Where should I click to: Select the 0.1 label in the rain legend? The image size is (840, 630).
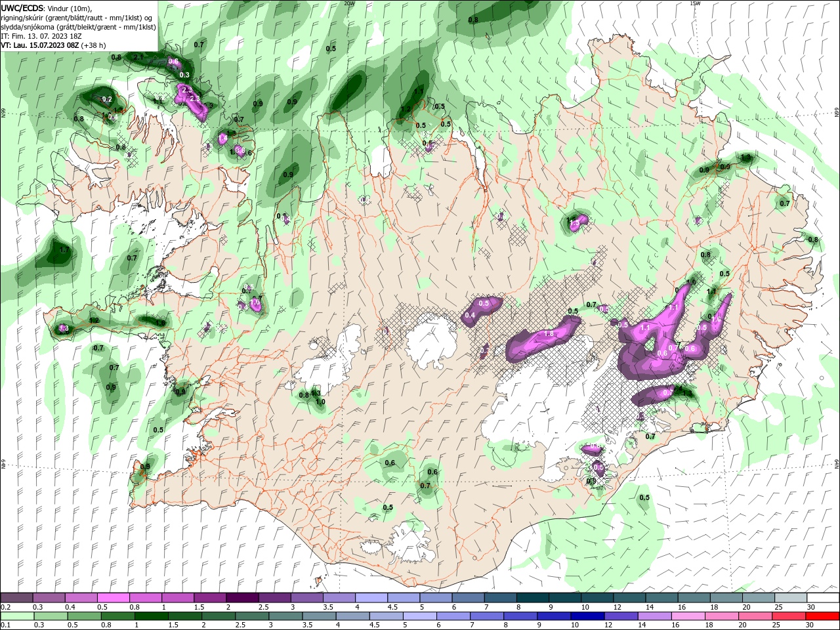[6, 625]
